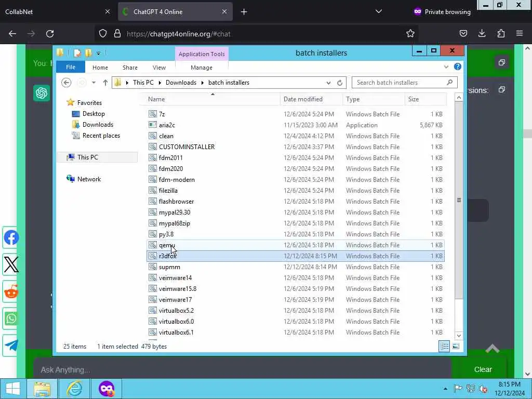Select the supmm batch file icon
Image resolution: width=532 pixels, height=399 pixels.
tap(153, 267)
